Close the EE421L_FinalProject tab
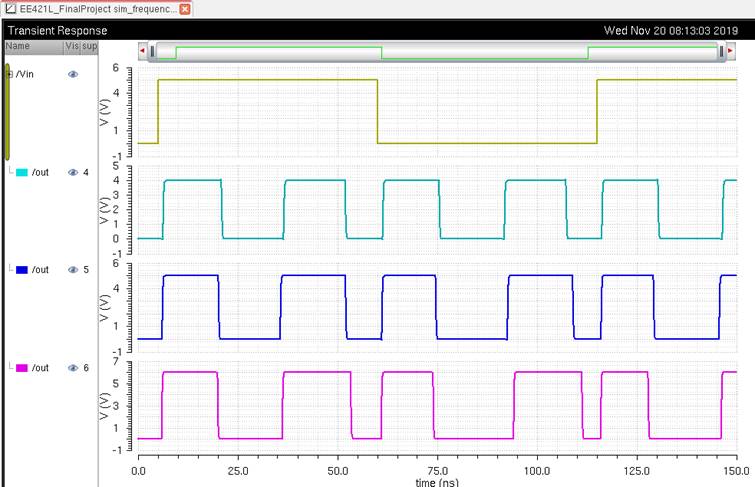755x487 pixels. coord(185,8)
